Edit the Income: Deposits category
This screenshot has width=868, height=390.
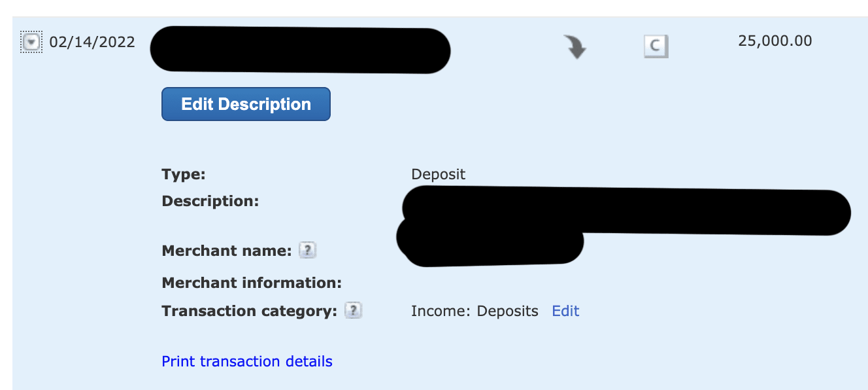[x=565, y=311]
